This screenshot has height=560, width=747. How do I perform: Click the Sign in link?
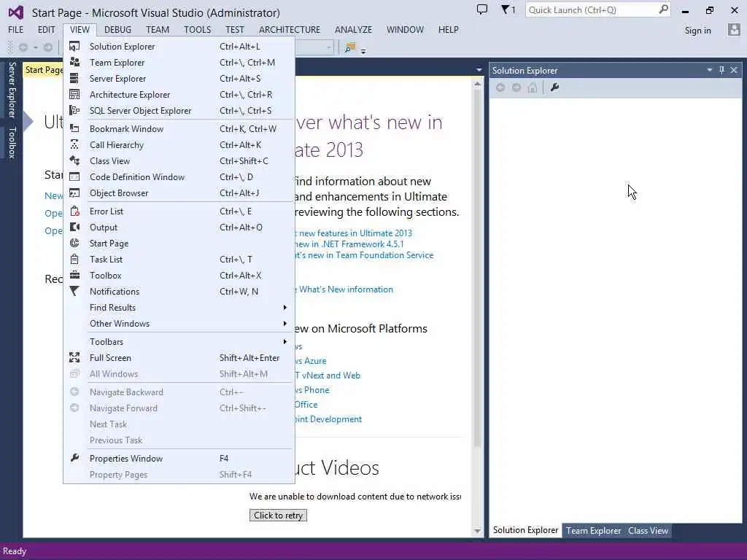point(697,31)
